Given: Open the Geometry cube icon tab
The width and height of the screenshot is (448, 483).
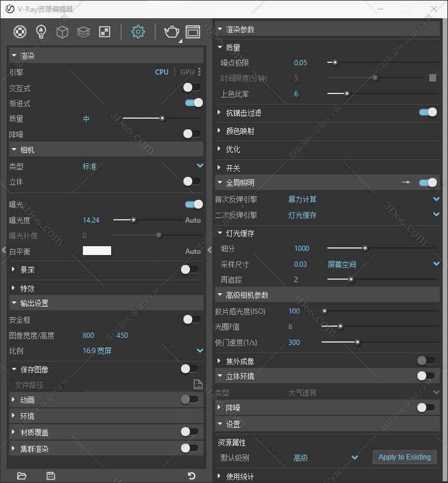Looking at the screenshot, I should click(62, 32).
